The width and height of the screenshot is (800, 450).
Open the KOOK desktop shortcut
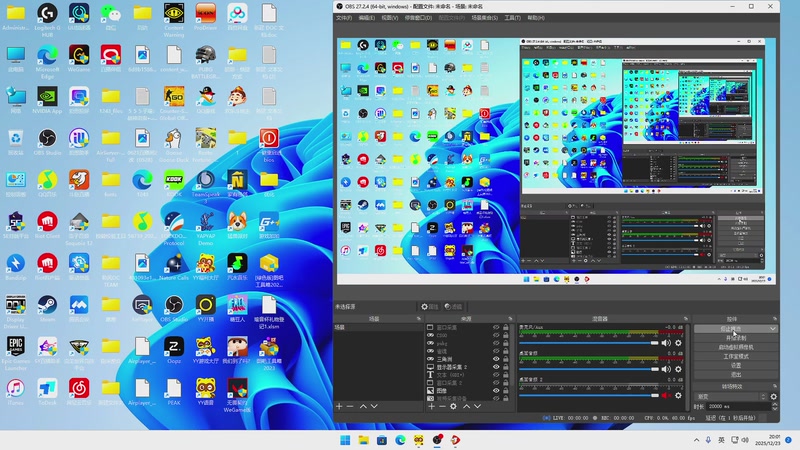pyautogui.click(x=174, y=184)
